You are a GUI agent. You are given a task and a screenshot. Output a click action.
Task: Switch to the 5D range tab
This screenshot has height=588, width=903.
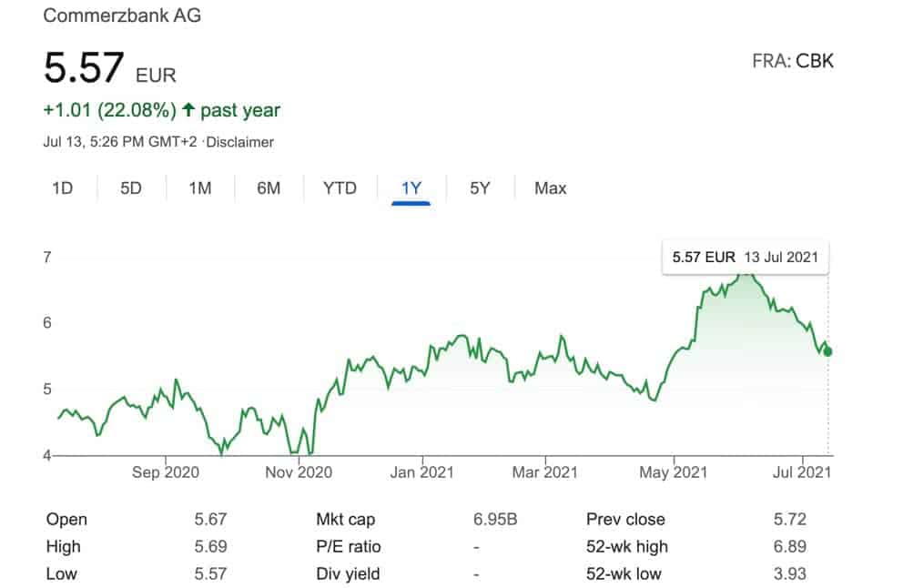click(x=131, y=188)
